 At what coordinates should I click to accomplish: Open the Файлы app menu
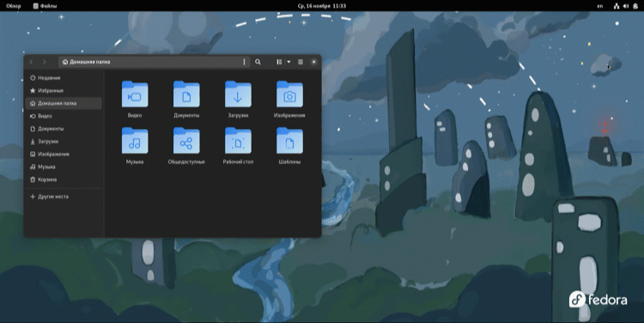click(x=46, y=6)
